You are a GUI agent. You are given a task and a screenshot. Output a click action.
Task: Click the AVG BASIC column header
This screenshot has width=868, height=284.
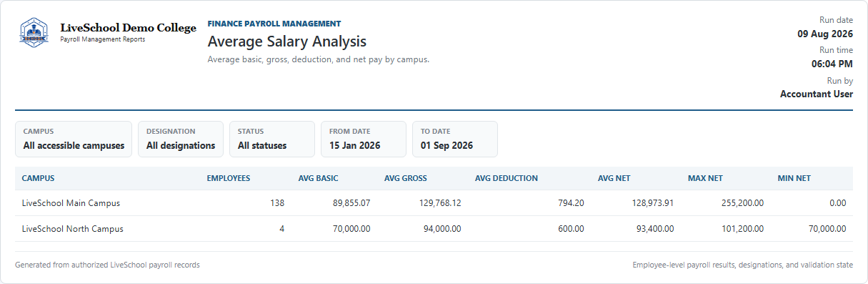click(x=319, y=178)
